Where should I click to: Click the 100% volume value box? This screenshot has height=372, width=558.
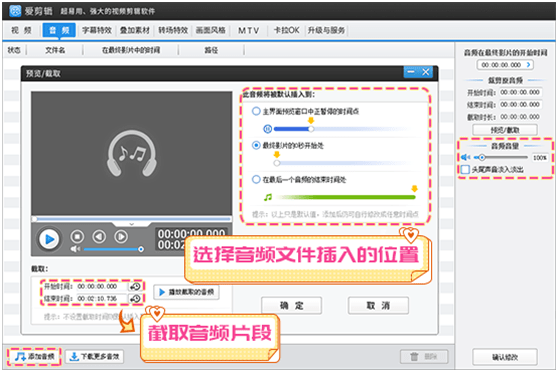tap(540, 157)
